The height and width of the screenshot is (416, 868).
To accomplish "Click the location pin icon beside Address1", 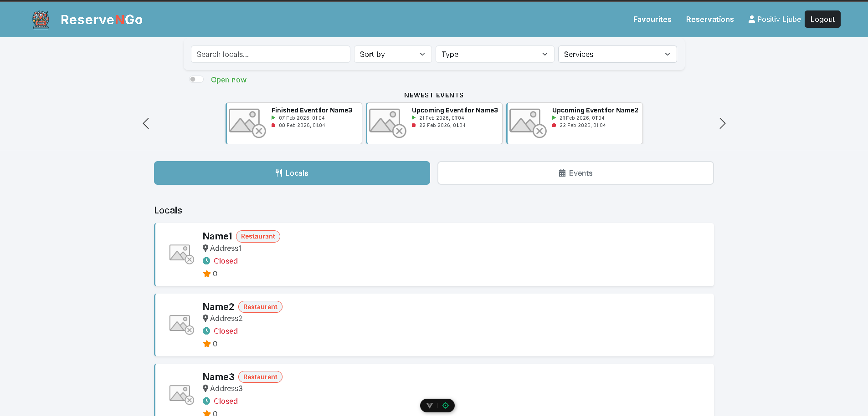I will point(205,248).
